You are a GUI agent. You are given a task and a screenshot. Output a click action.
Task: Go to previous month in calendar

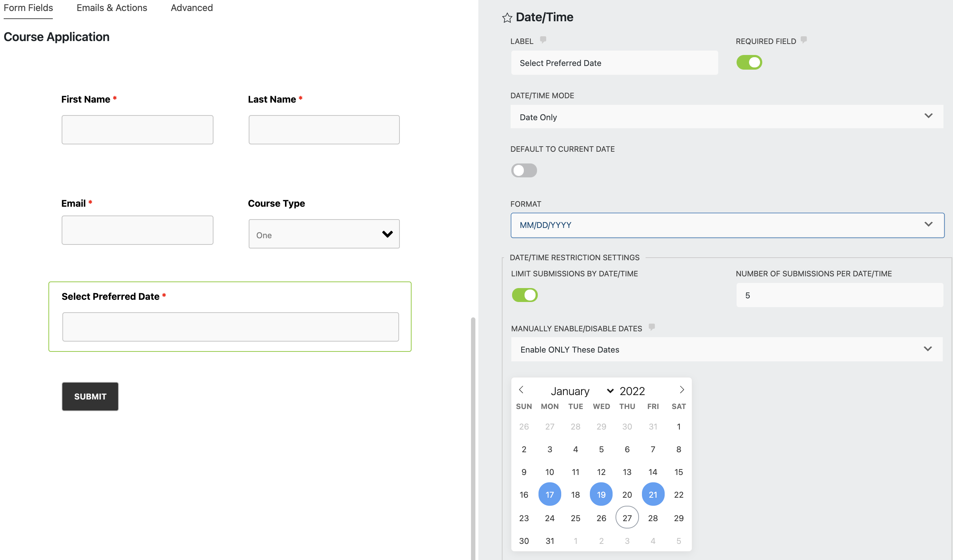coord(521,390)
